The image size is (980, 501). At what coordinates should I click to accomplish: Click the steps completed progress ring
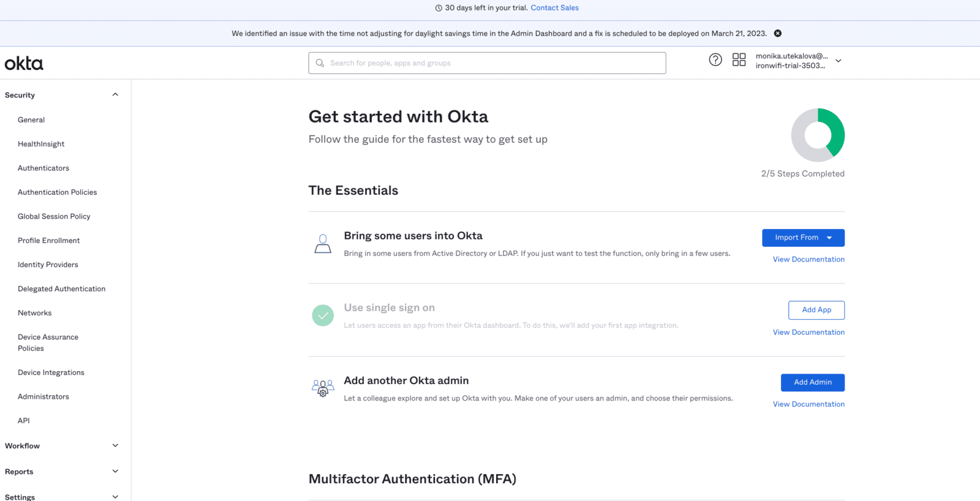818,135
